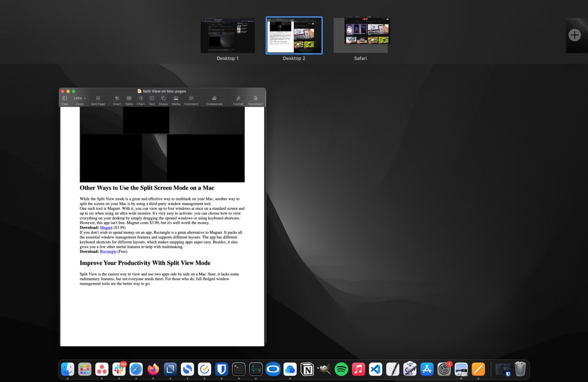The height and width of the screenshot is (382, 588).
Task: Switch to the Safari space
Action: pyautogui.click(x=360, y=35)
